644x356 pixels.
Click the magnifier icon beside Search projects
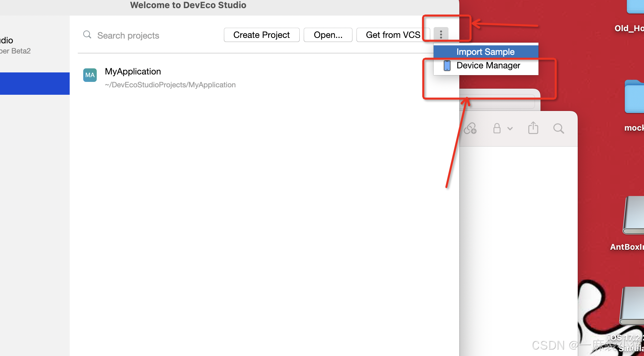87,35
